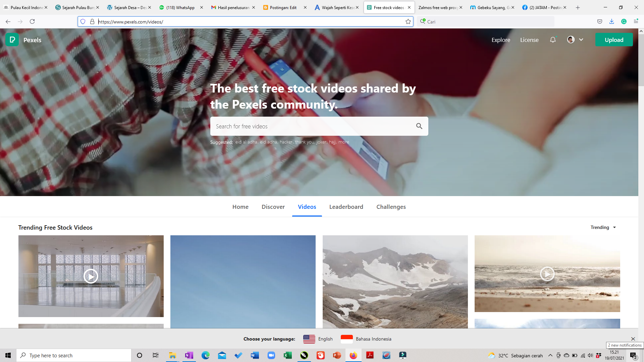Dismiss the language chooser bar
Viewport: 644px width, 362px height.
(x=633, y=339)
